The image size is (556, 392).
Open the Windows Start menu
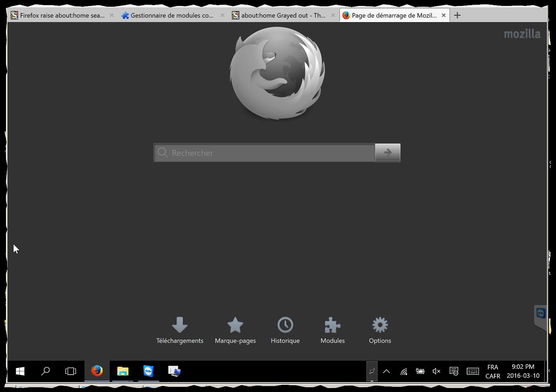coord(20,371)
